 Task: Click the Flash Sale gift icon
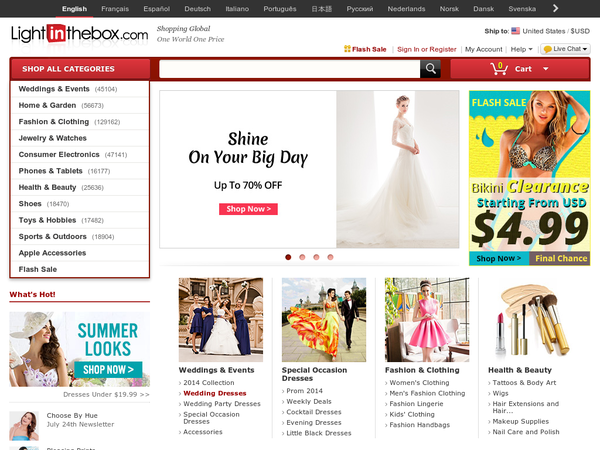(347, 49)
